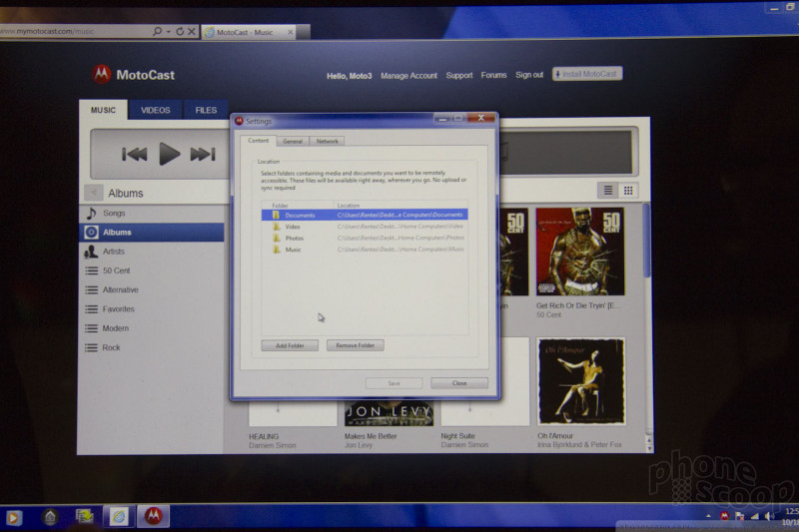Open the Network settings tab
The width and height of the screenshot is (799, 532).
328,141
